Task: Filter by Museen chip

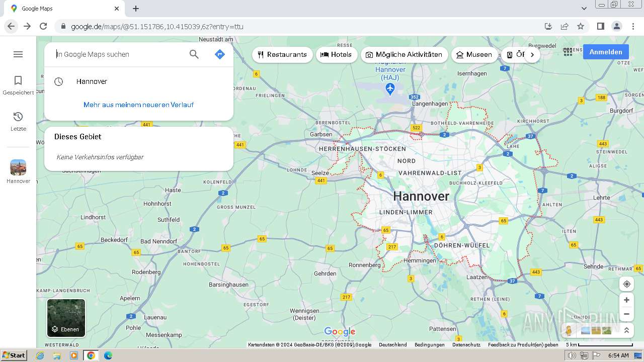Action: [x=474, y=55]
